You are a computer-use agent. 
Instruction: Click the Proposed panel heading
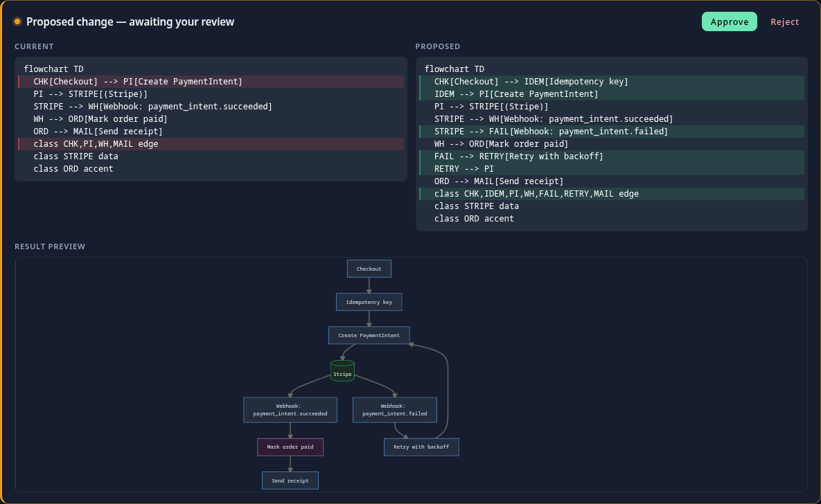pos(438,46)
